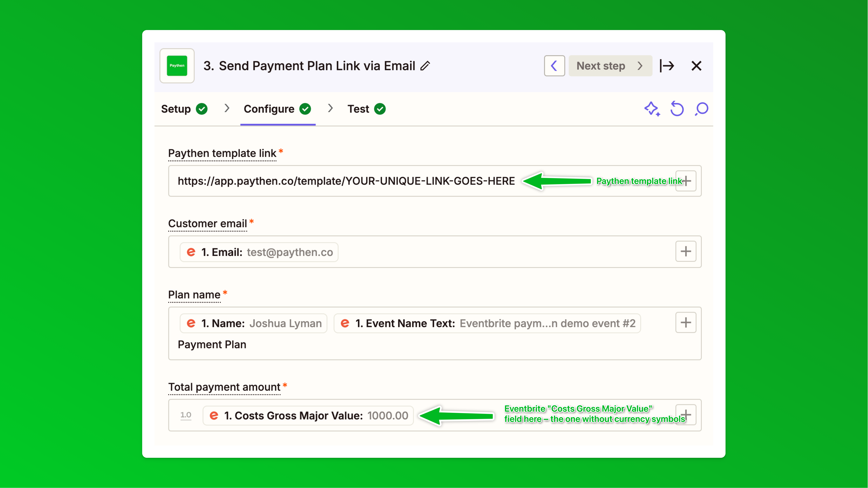Click the Paythen template link input field

point(435,181)
